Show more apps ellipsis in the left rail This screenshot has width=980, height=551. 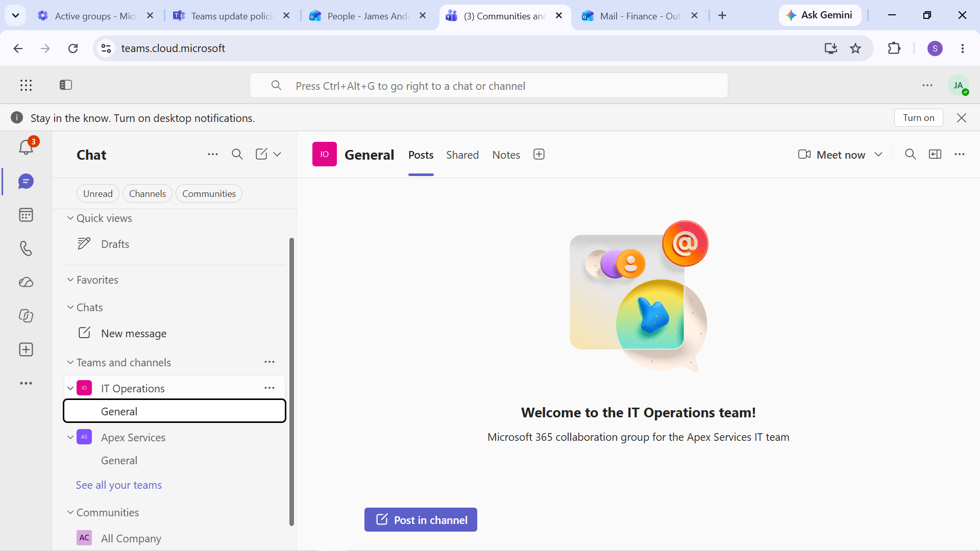pos(26,383)
